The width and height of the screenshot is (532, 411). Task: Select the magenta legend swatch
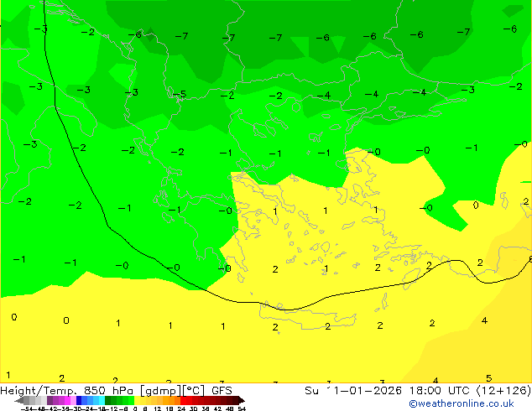tap(67, 400)
